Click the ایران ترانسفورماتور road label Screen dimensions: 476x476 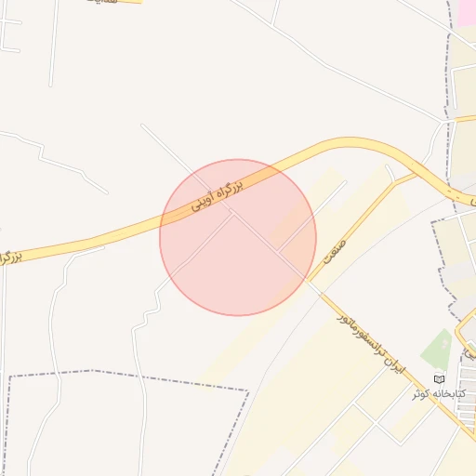click(371, 343)
